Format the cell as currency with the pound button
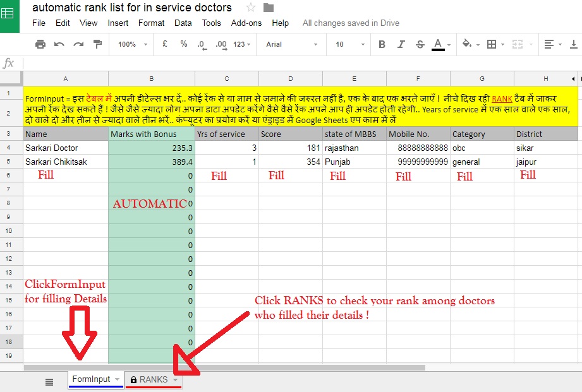The image size is (582, 392). click(x=165, y=44)
